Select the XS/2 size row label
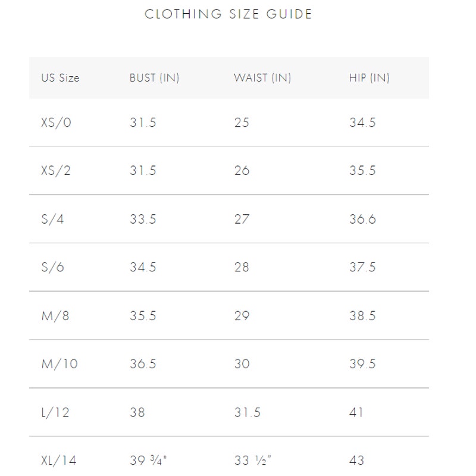 click(56, 171)
